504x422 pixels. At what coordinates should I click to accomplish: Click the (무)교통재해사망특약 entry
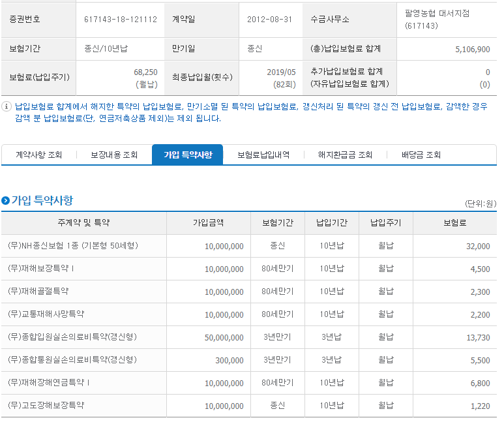46,314
